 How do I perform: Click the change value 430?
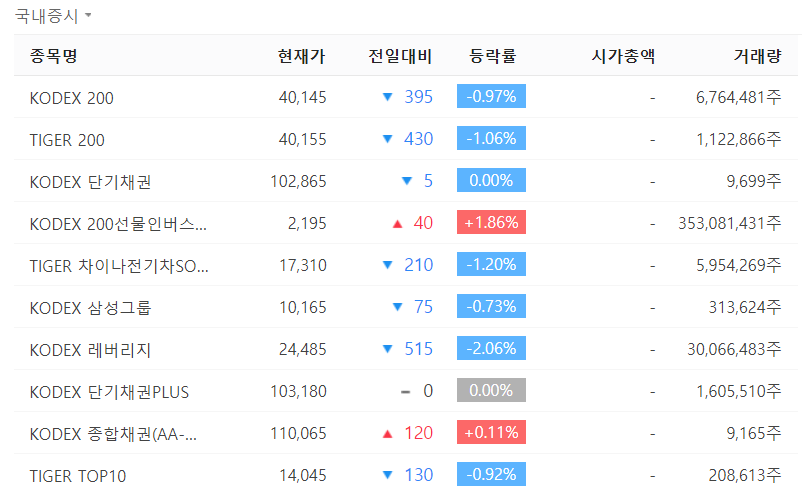[x=418, y=138]
